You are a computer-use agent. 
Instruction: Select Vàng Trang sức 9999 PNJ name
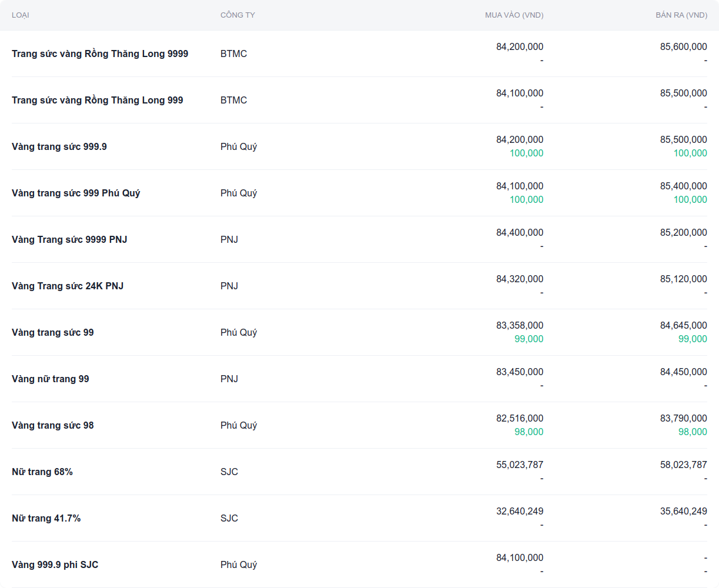[x=69, y=239]
